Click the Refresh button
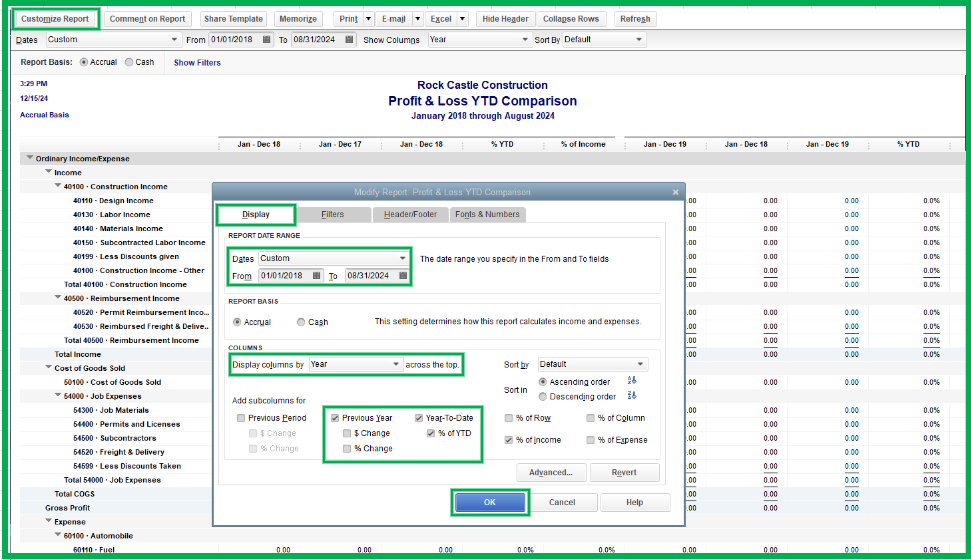 click(635, 19)
